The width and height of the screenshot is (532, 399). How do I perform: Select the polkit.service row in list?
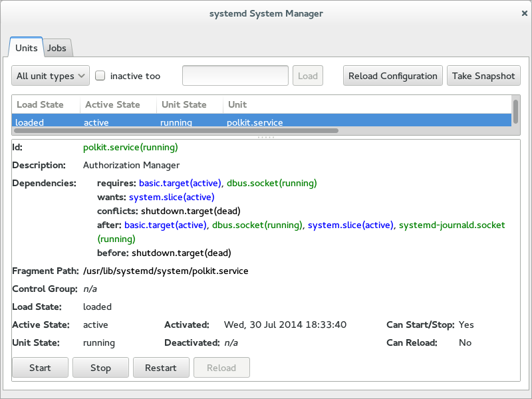click(x=255, y=122)
